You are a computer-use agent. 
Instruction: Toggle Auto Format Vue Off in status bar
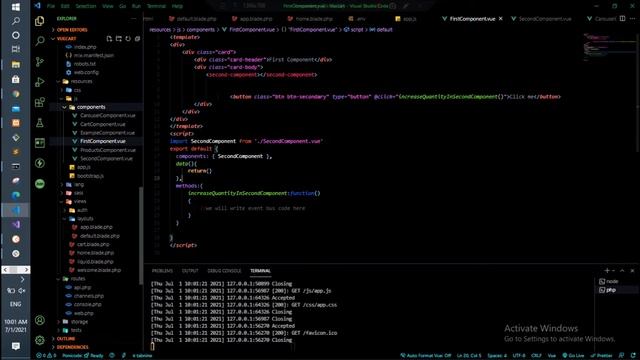(425, 356)
